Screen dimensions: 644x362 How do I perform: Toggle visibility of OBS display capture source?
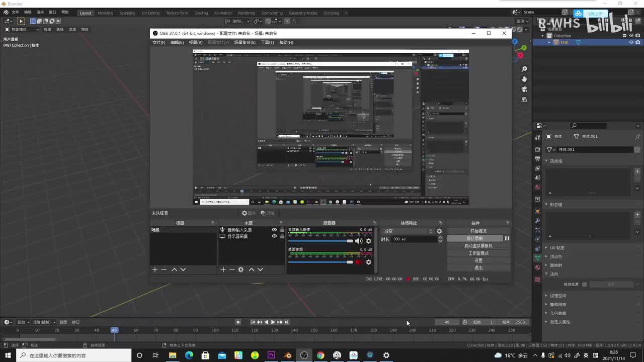point(274,236)
